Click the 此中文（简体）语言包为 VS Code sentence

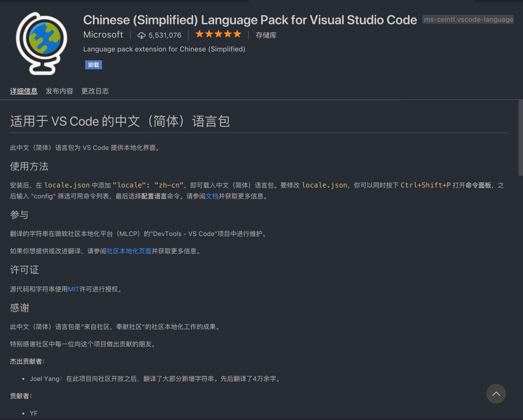point(85,148)
